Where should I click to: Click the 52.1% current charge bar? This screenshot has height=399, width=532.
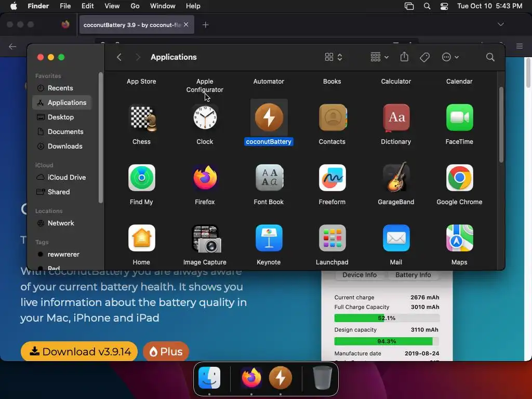(387, 318)
